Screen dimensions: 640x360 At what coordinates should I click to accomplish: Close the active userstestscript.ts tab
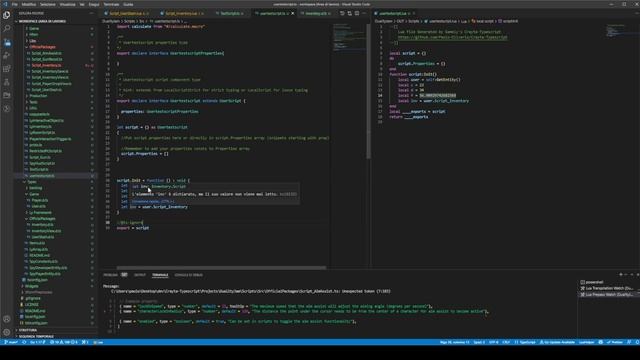click(293, 13)
